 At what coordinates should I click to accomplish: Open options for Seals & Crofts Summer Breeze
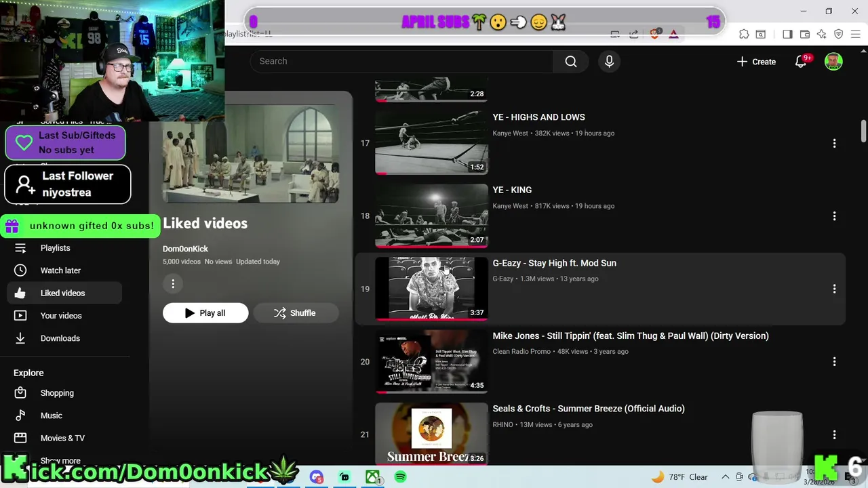coord(834,434)
